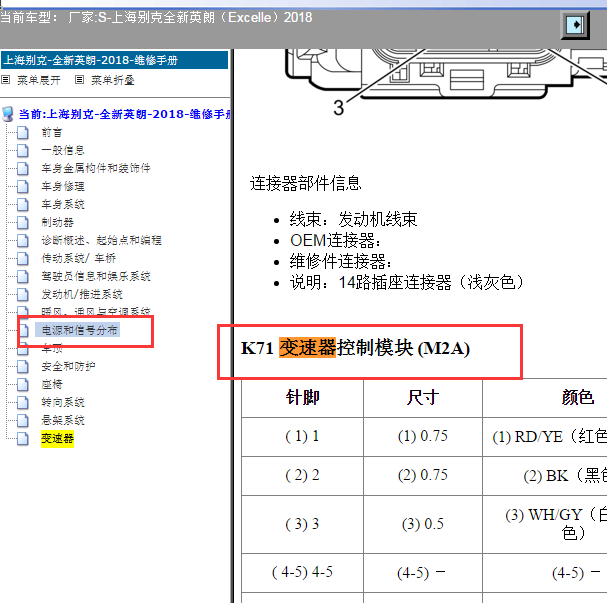The width and height of the screenshot is (607, 603).
Task: Click the page icon beside 转向系统
Action: tap(23, 402)
